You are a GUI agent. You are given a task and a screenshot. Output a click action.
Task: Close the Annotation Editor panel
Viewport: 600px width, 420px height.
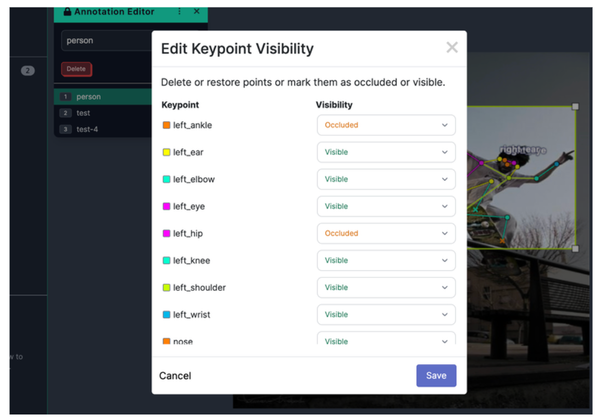(x=196, y=12)
